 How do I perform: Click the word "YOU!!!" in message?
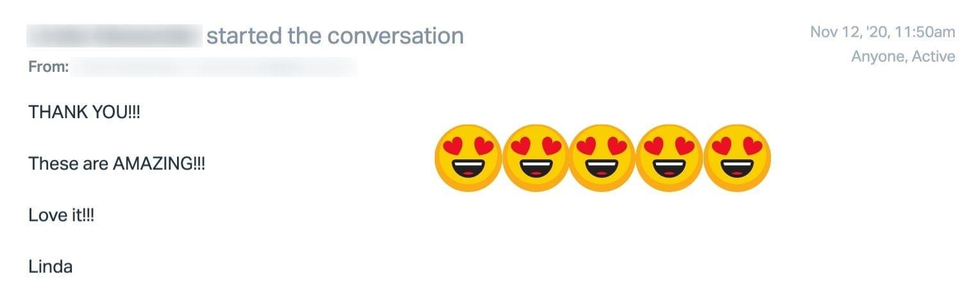click(x=116, y=112)
